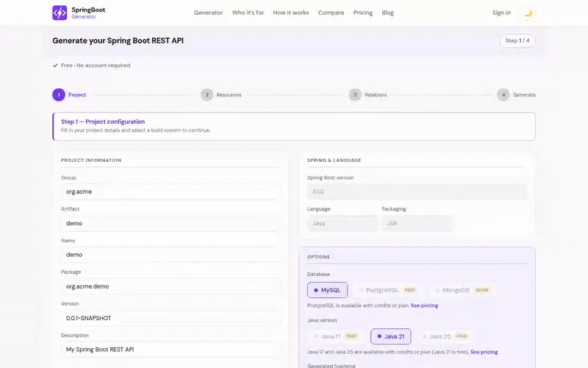Open the Compare page
Image resolution: width=588 pixels, height=368 pixels.
pyautogui.click(x=331, y=13)
